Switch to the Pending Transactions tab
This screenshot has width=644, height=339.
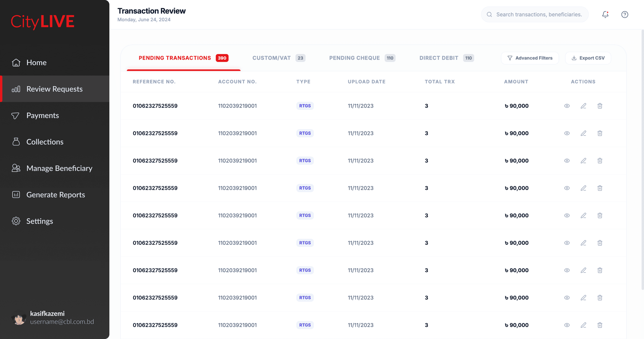pyautogui.click(x=183, y=58)
